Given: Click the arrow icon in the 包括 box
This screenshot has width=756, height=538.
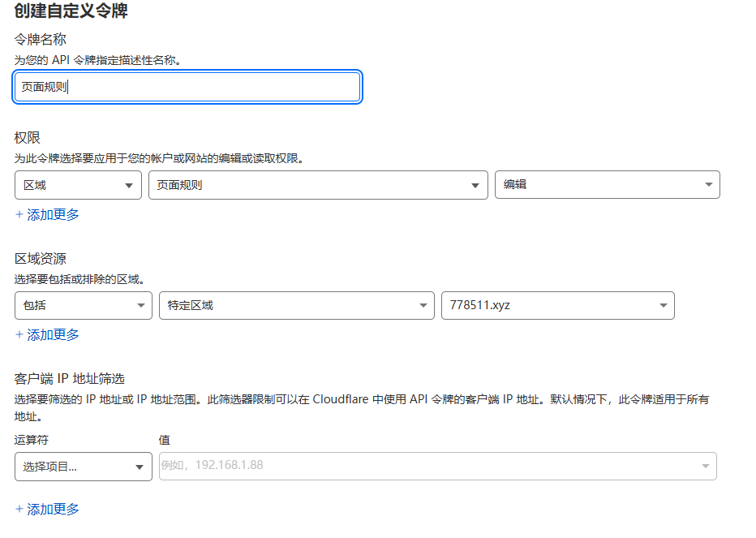Looking at the screenshot, I should click(x=140, y=306).
